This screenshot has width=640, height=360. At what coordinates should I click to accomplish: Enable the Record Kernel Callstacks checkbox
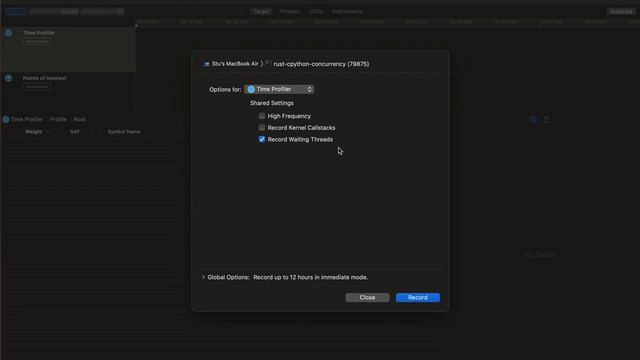262,128
